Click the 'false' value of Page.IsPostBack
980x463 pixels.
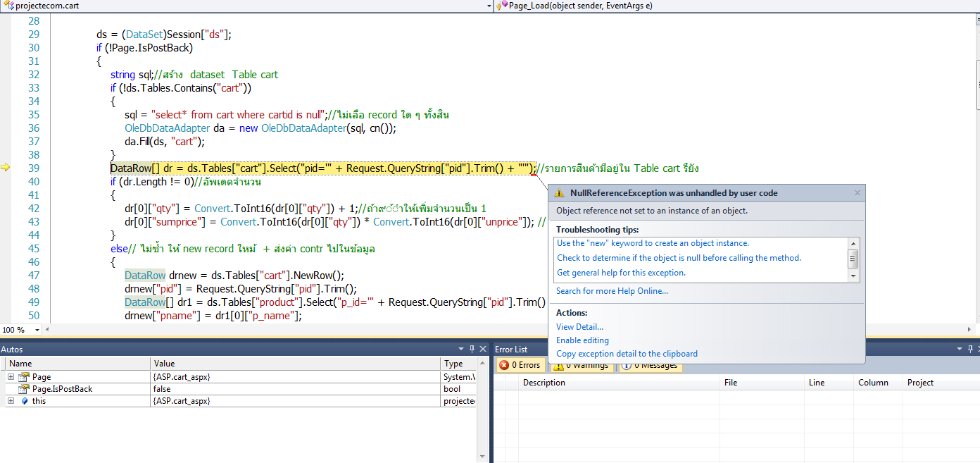(162, 389)
